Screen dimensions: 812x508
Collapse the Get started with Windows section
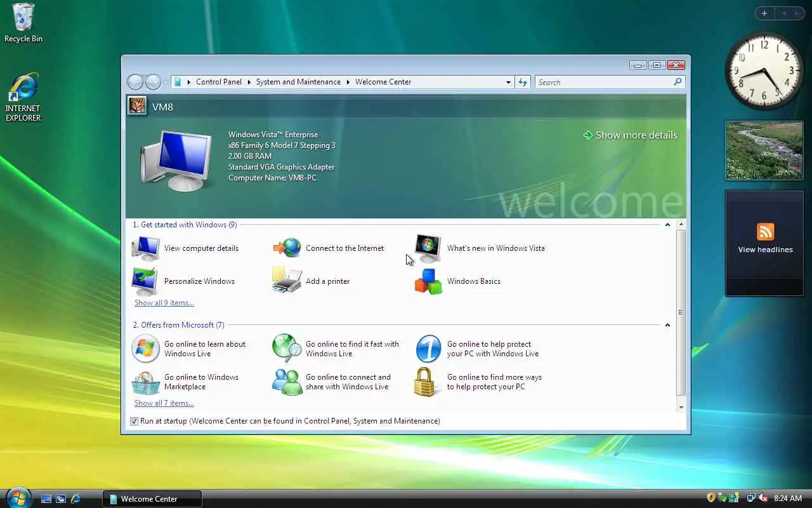coord(667,225)
